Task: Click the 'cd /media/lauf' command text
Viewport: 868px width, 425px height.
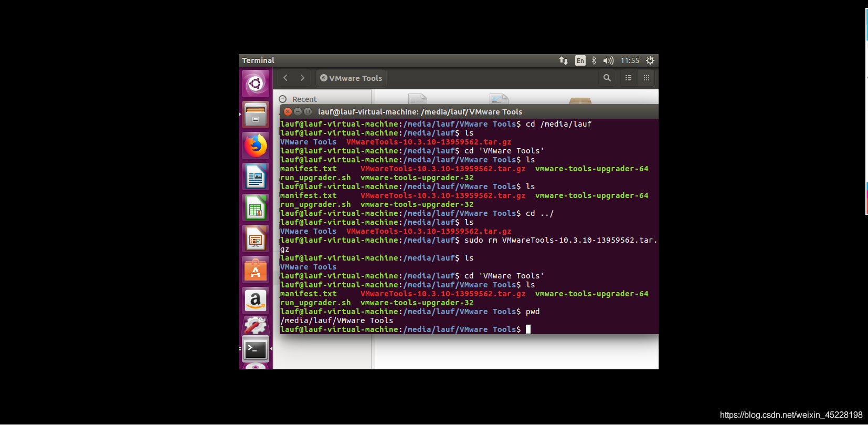Action: click(x=558, y=124)
